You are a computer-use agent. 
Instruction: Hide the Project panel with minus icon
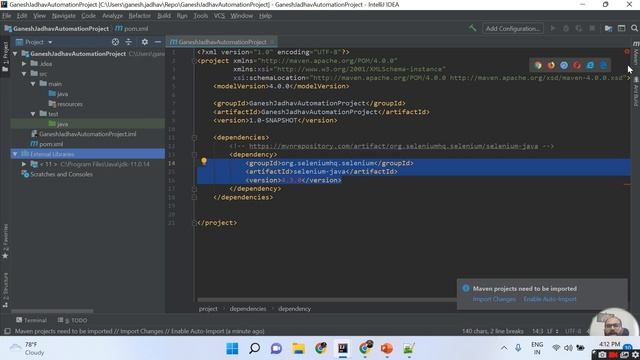158,42
